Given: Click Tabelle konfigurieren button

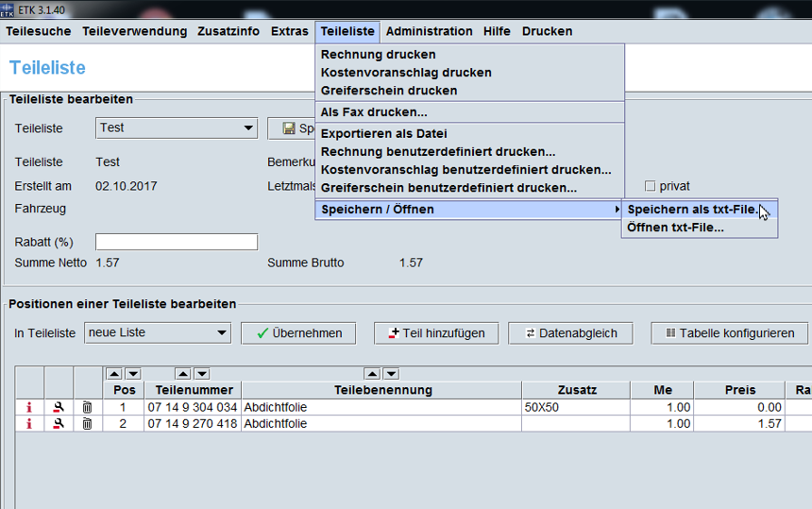Looking at the screenshot, I should tap(729, 333).
